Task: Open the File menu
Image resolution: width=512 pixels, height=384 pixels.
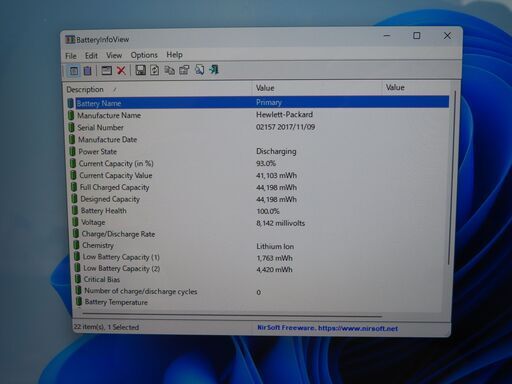Action: 71,56
